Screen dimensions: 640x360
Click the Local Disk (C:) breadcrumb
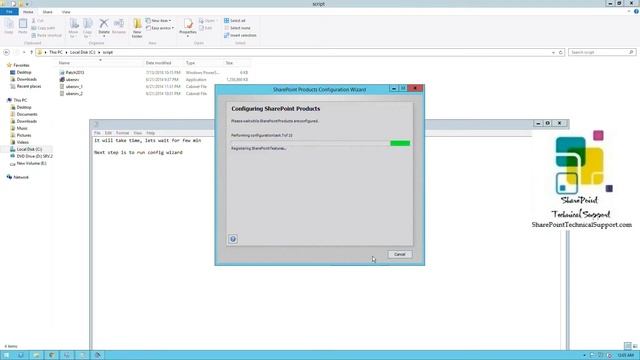(x=82, y=52)
